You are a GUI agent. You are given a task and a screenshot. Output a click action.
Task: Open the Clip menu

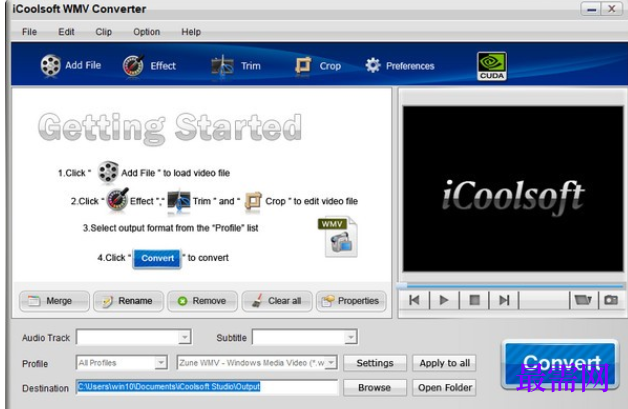pos(103,32)
